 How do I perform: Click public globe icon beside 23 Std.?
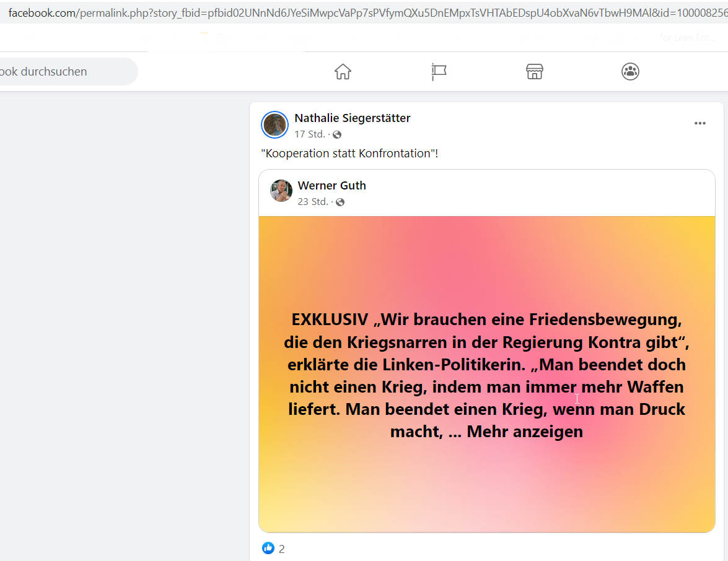click(340, 202)
